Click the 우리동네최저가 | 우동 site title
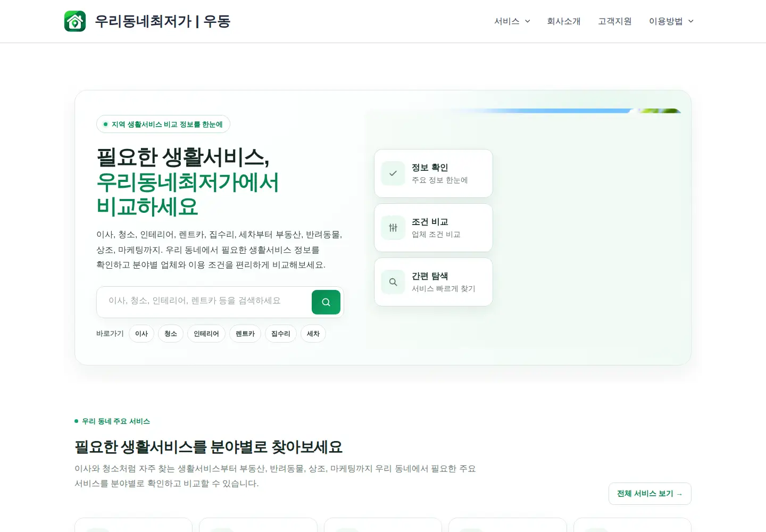Image resolution: width=766 pixels, height=532 pixels. 162,21
